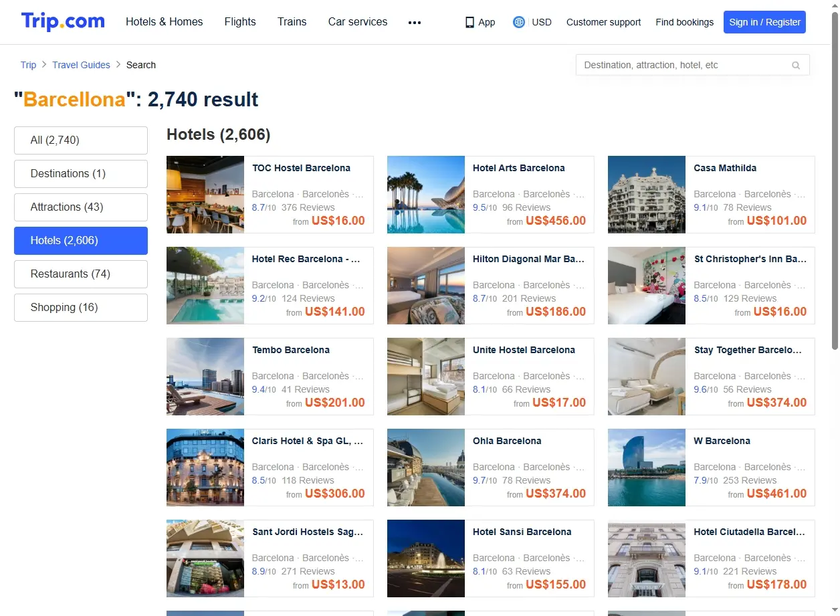Click the US$461.00 price

click(x=776, y=494)
